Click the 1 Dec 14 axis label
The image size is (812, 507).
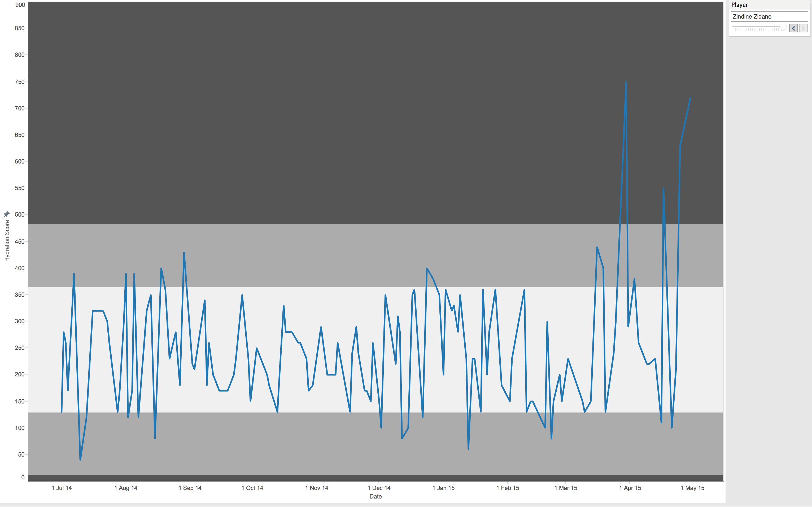coord(379,488)
